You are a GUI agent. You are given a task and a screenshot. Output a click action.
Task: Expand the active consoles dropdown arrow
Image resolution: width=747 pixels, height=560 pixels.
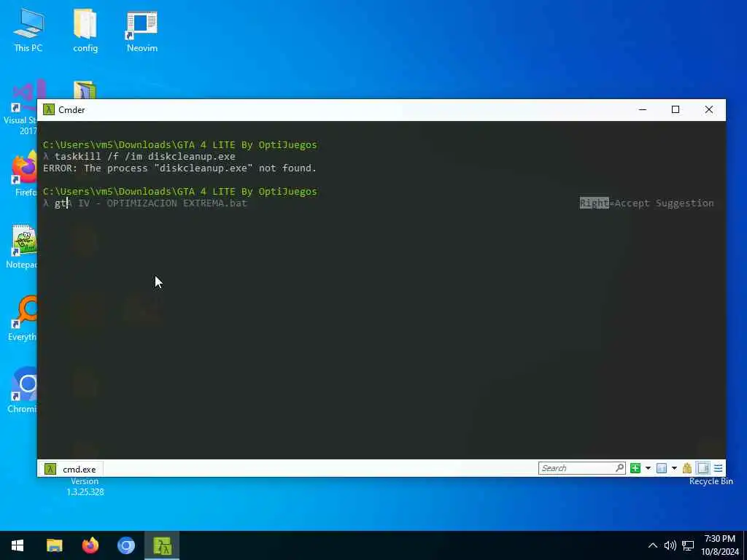674,468
